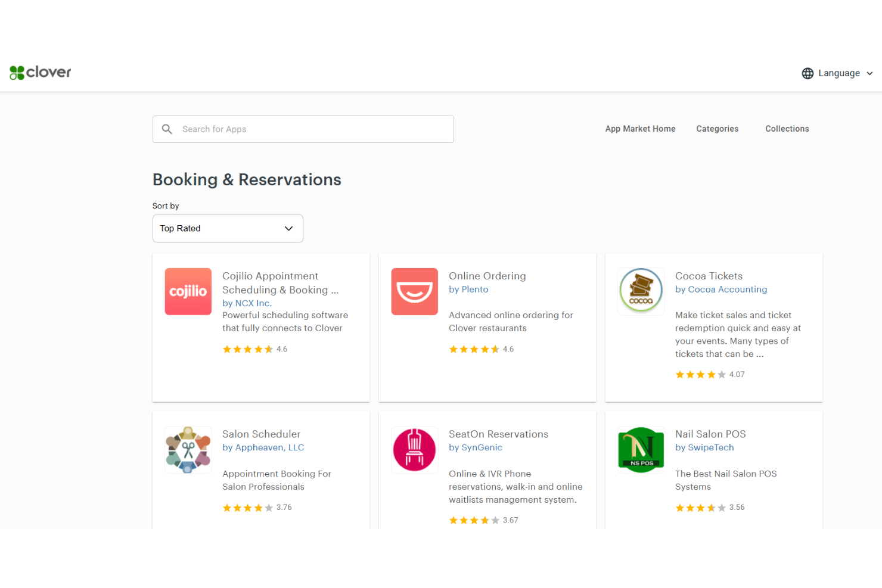Click SeatOn Reservations' 3.67 star rating
The image size is (882, 588).
tap(483, 520)
